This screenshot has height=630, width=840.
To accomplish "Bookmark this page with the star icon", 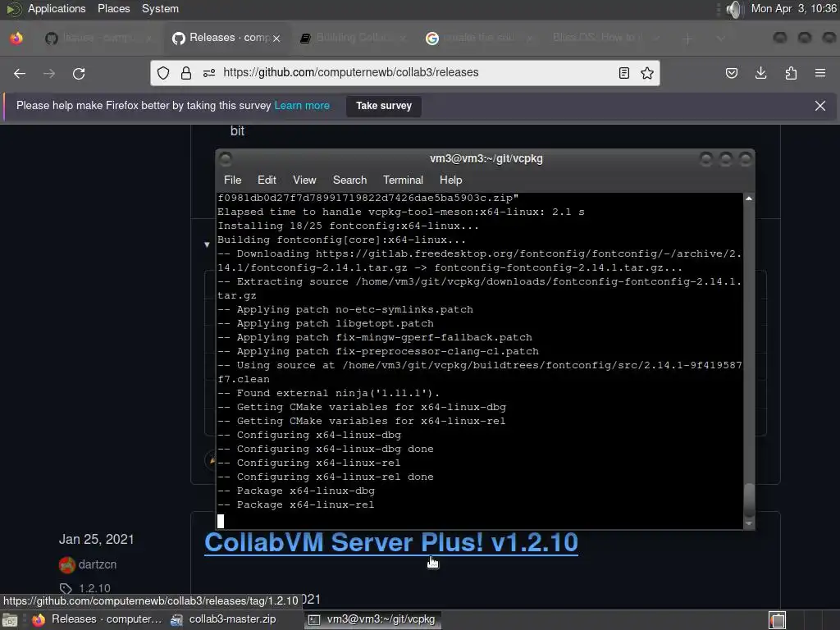I will (647, 73).
